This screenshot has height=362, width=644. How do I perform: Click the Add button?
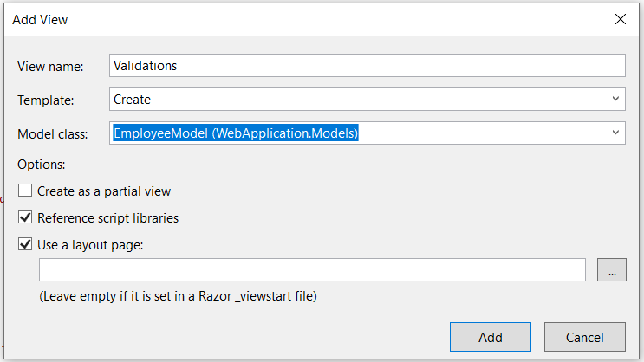[491, 337]
